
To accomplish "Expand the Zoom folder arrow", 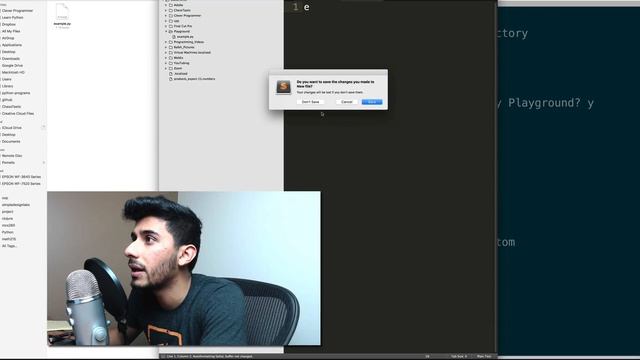I will 166,69.
